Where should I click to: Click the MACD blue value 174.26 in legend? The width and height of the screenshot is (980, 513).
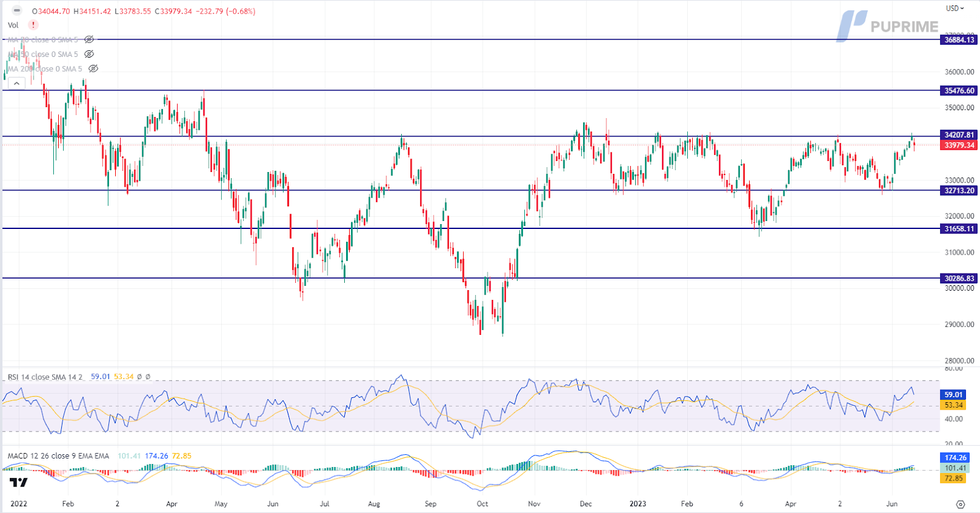click(x=156, y=455)
